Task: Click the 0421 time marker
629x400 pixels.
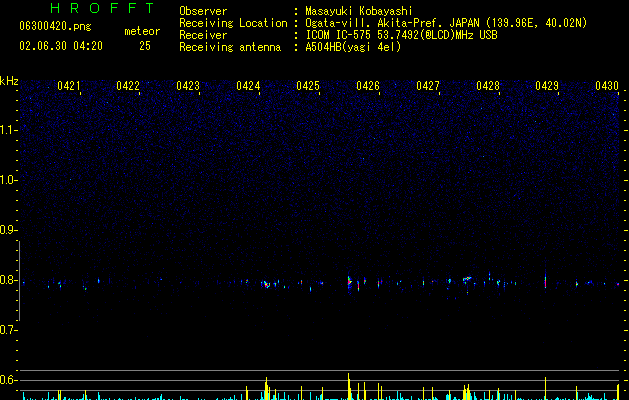Action: point(69,86)
